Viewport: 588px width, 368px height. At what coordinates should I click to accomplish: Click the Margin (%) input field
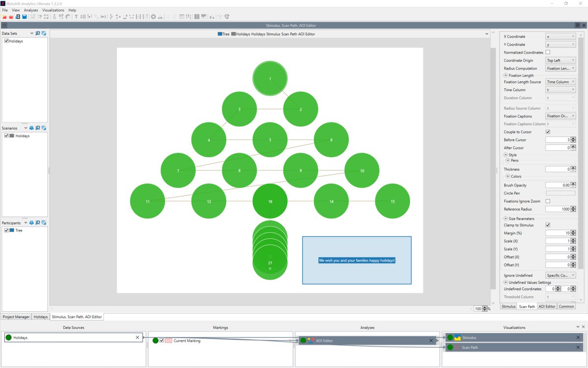558,233
